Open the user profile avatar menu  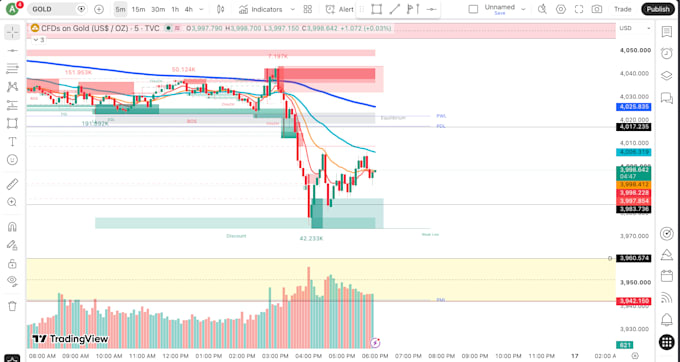(x=12, y=9)
